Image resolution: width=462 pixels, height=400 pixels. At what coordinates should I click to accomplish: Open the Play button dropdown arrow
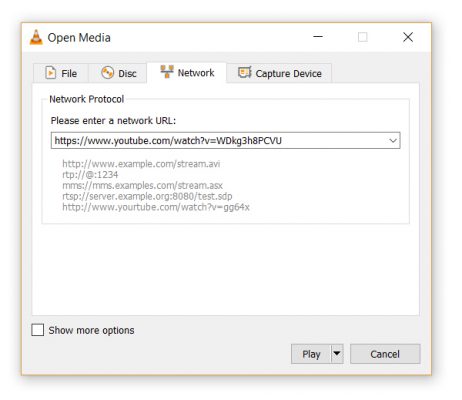tap(337, 354)
